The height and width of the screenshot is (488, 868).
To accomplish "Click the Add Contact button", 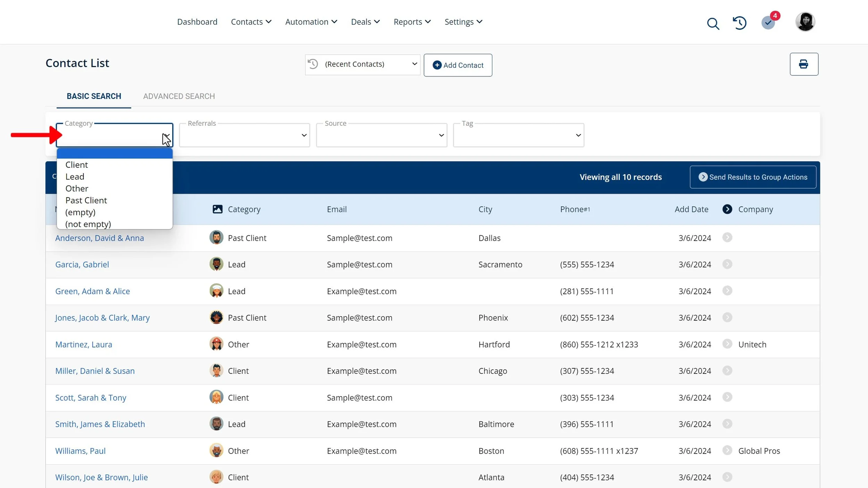I will pyautogui.click(x=458, y=65).
